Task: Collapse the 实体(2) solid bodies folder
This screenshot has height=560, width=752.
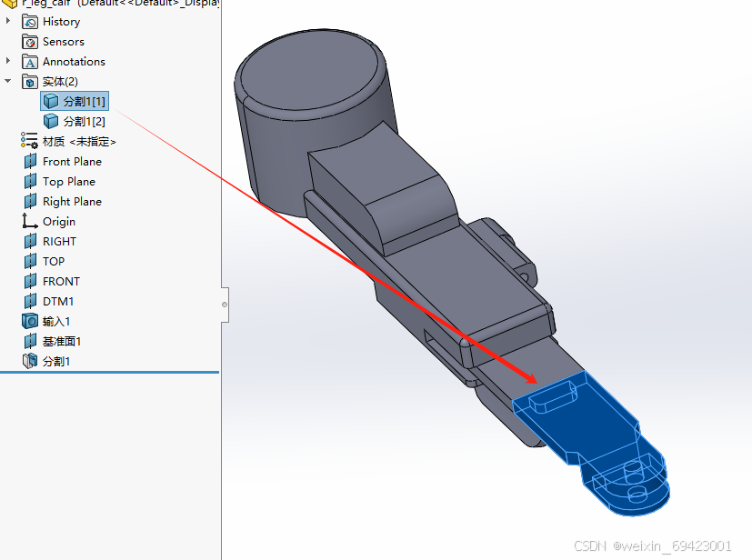Action: tap(7, 81)
